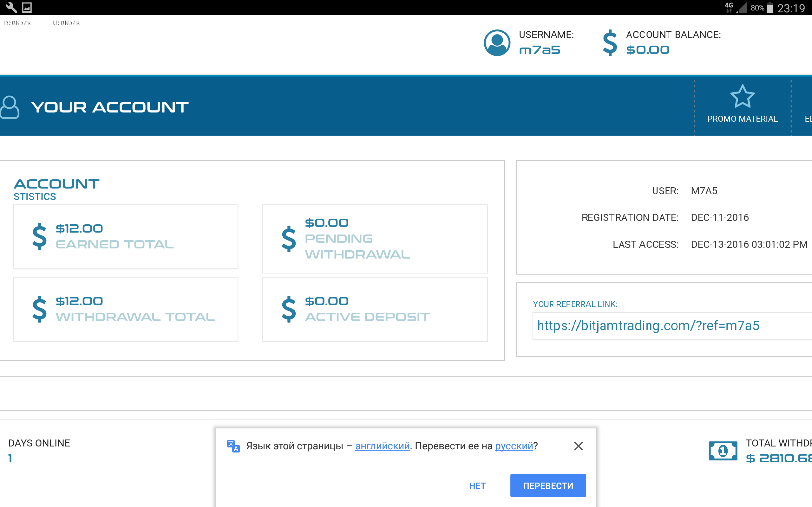Open the английский source language link
The height and width of the screenshot is (507, 812).
(382, 446)
